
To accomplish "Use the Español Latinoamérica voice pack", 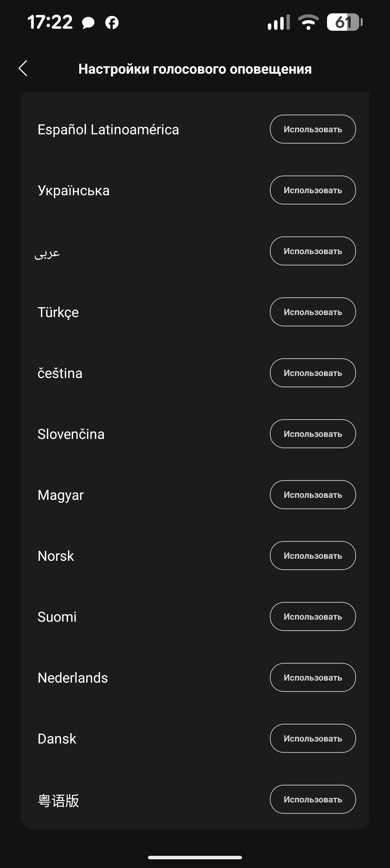I will [313, 129].
